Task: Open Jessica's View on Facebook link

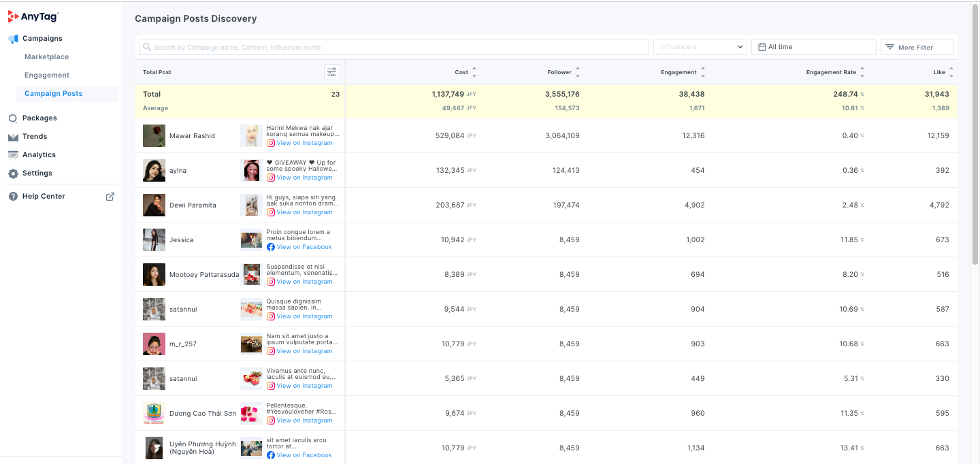Action: tap(304, 247)
